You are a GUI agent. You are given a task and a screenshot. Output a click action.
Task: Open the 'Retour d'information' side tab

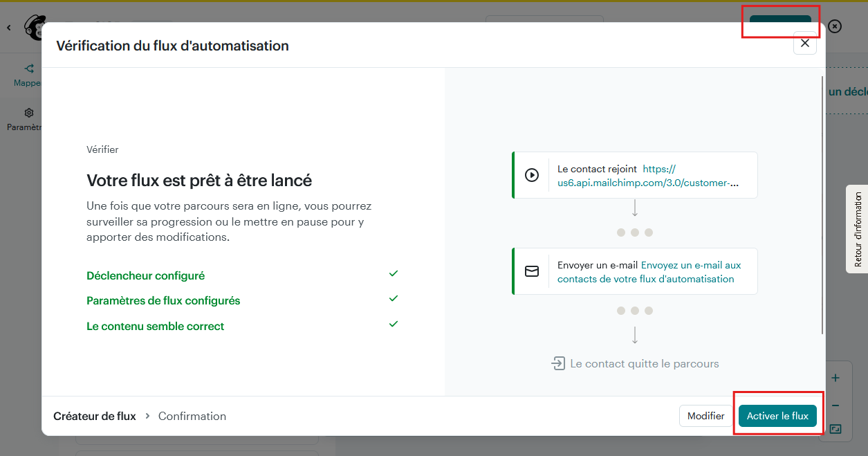pyautogui.click(x=858, y=229)
